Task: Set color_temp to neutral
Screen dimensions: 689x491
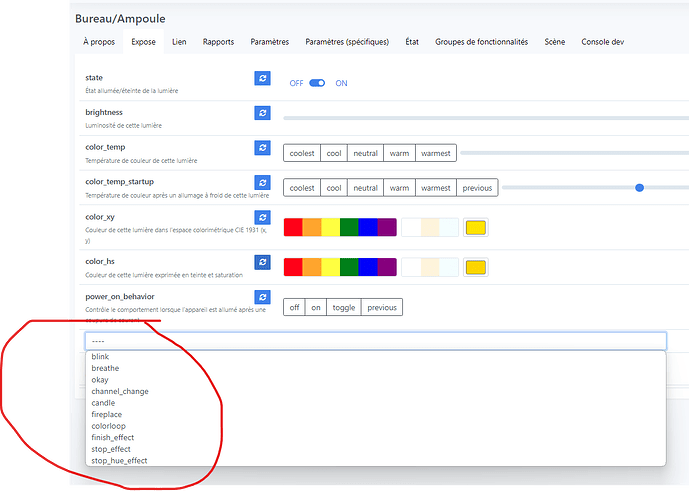Action: tap(366, 153)
